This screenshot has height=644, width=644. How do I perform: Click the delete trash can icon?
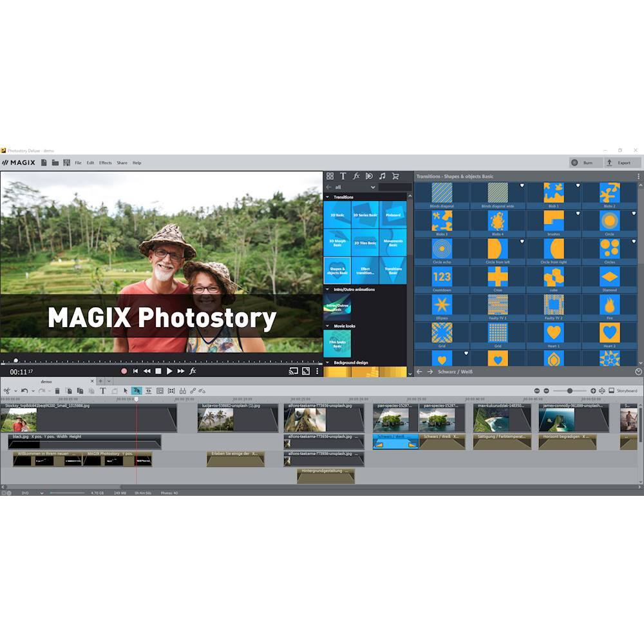pyautogui.click(x=57, y=391)
